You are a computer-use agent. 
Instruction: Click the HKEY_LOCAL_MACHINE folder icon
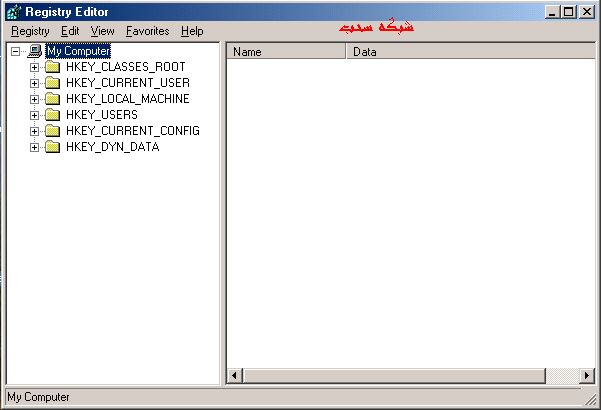[53, 99]
